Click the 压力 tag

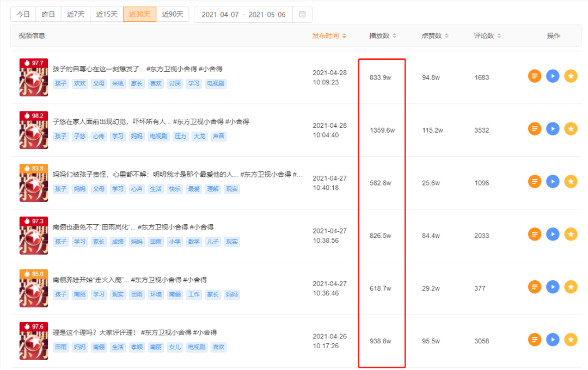tap(180, 136)
